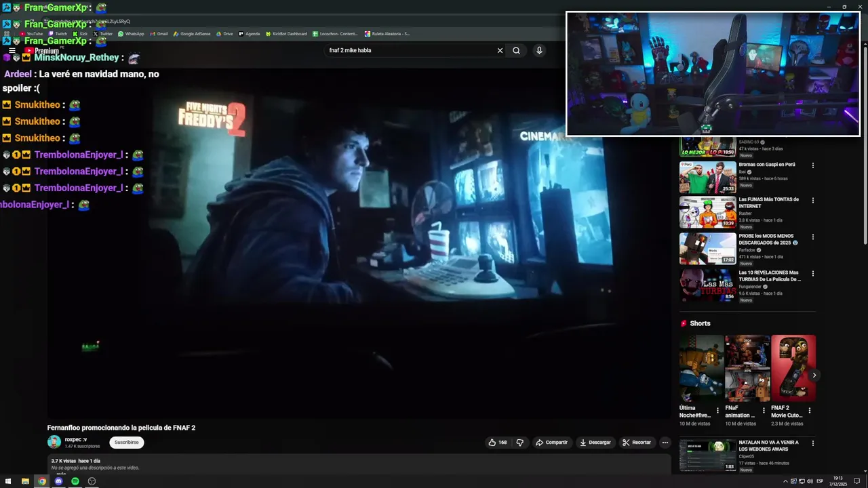Open menu for FNAF 2 Movie Cuto short
Image resolution: width=868 pixels, height=488 pixels.
pyautogui.click(x=810, y=410)
